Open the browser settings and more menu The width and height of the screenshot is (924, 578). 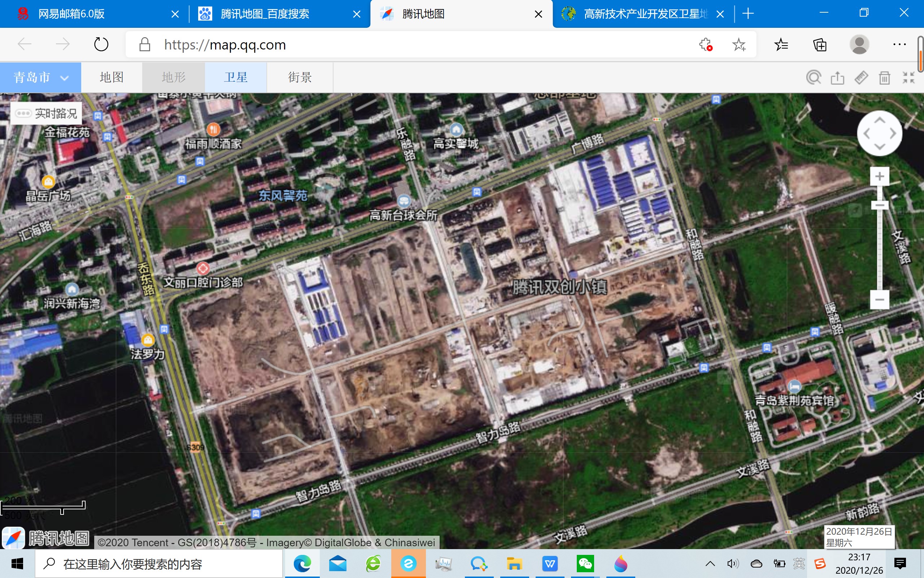[x=899, y=45]
